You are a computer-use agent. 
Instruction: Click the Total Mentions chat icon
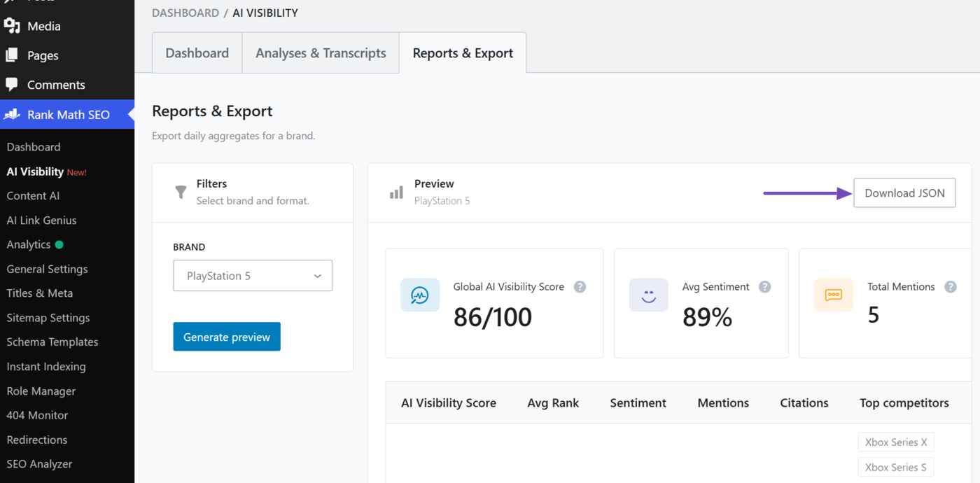[834, 295]
